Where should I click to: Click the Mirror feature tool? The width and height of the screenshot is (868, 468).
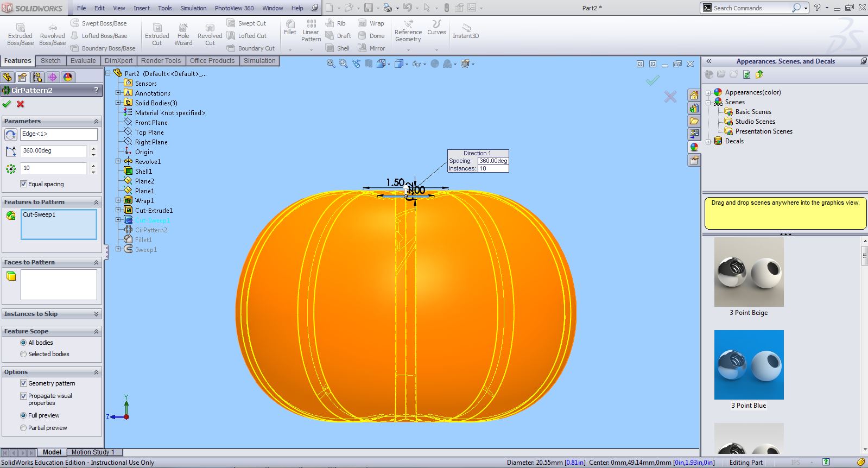click(x=372, y=48)
